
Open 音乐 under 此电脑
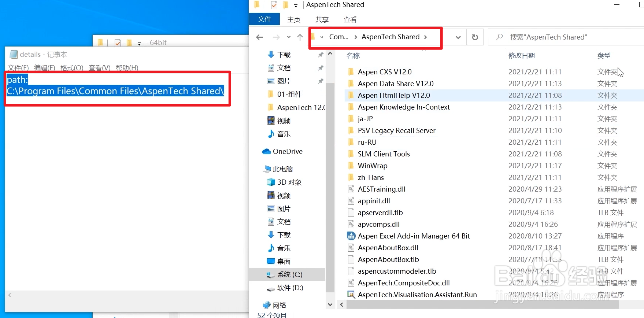pyautogui.click(x=284, y=248)
